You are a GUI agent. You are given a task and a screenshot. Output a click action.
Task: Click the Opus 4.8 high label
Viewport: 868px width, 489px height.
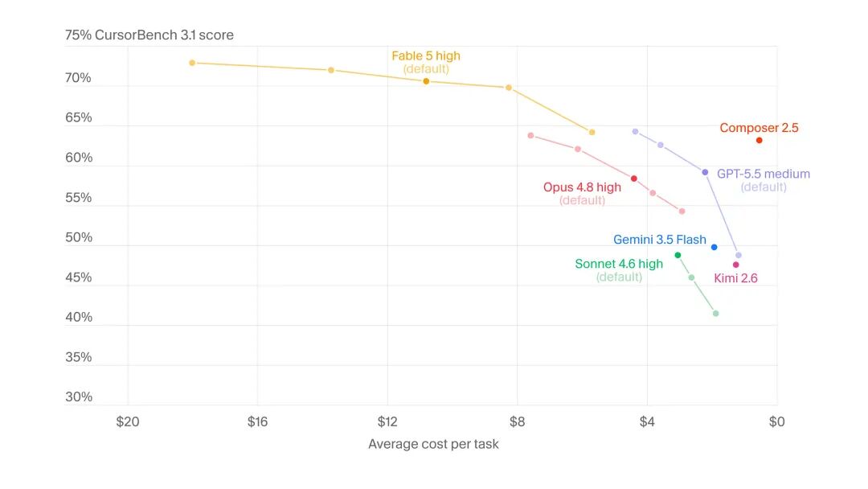(582, 187)
